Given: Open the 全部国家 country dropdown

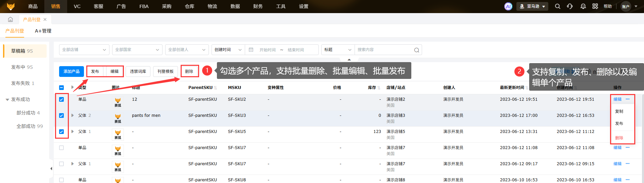Looking at the screenshot, I should coord(137,50).
